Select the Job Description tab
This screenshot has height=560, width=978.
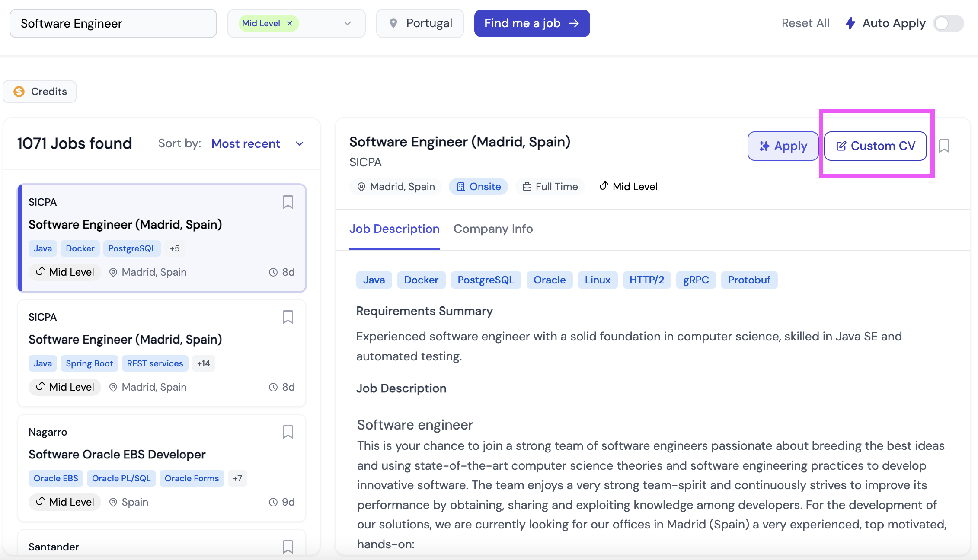click(394, 229)
